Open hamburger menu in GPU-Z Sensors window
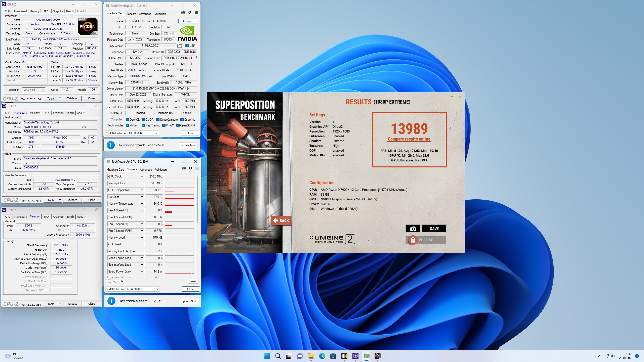 [197, 168]
